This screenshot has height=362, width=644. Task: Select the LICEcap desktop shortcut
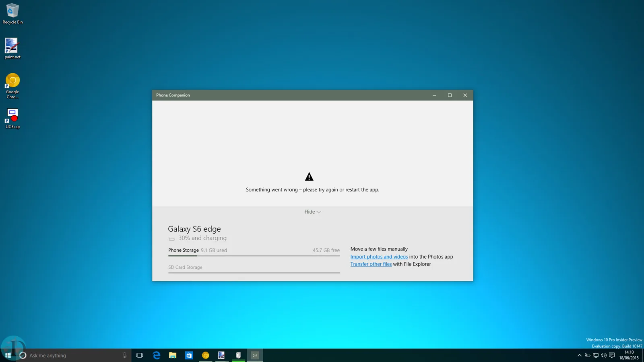pyautogui.click(x=12, y=119)
